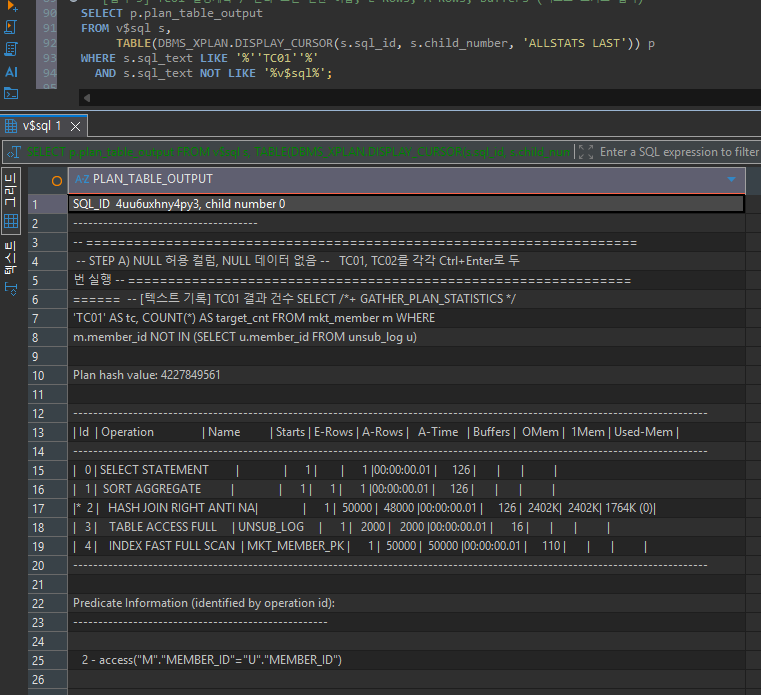
Task: Select the cell 'SQL_ID 4uu6uxhny4py3, child number 0'
Action: point(407,204)
